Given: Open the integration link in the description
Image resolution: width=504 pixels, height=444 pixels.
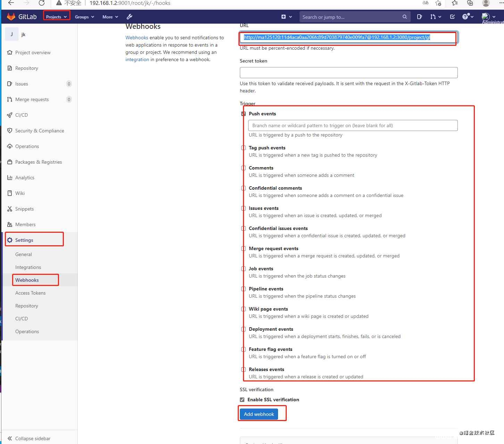Looking at the screenshot, I should tap(137, 59).
